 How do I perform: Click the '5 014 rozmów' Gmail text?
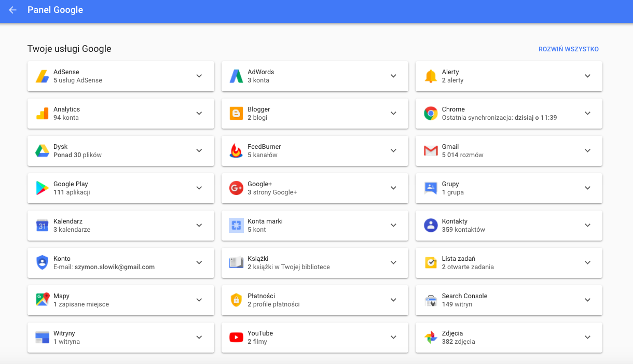(462, 155)
